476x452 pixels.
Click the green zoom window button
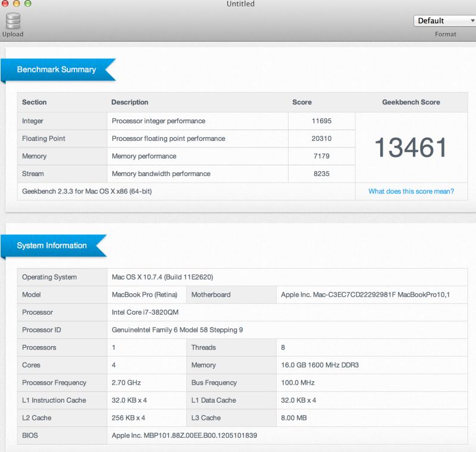[x=27, y=4]
